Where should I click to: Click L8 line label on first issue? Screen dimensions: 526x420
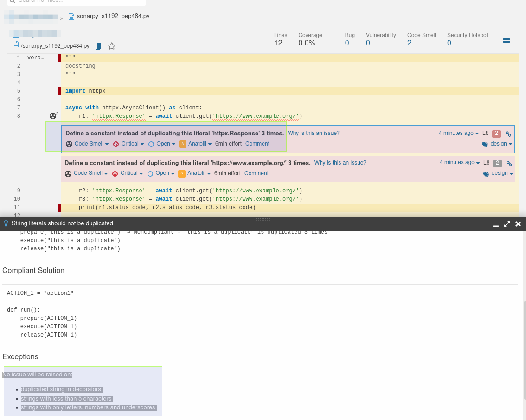click(x=485, y=133)
